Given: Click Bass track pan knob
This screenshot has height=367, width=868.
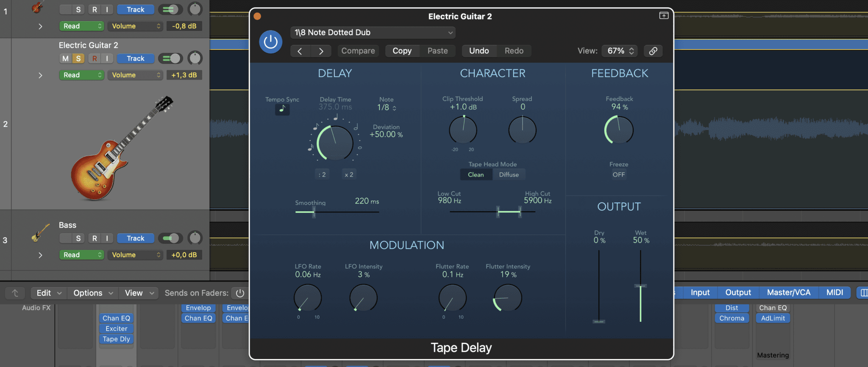Looking at the screenshot, I should [195, 238].
